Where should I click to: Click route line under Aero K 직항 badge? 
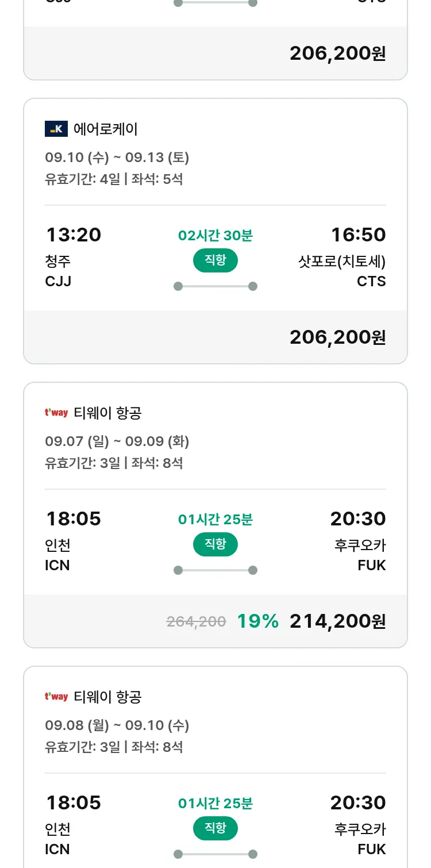pyautogui.click(x=215, y=286)
